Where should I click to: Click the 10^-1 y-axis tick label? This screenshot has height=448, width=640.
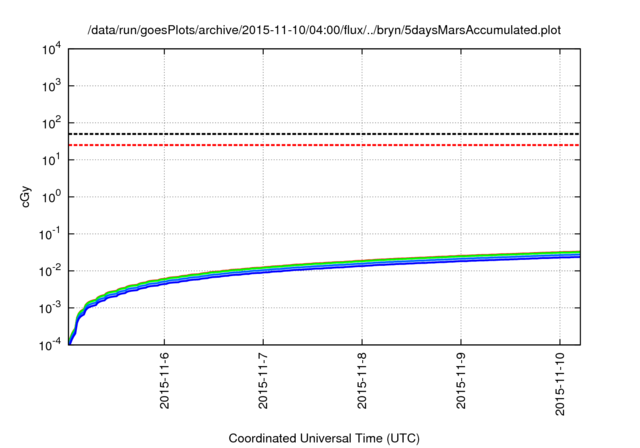click(50, 235)
